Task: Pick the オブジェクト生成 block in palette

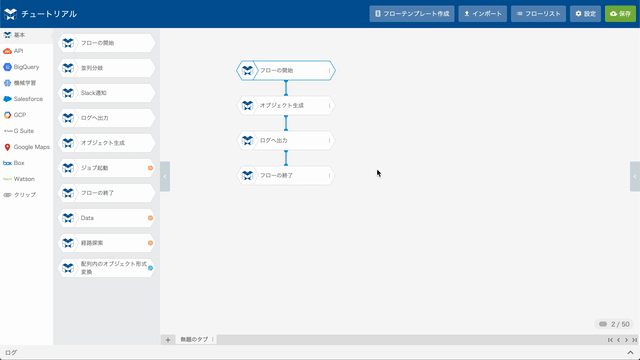Action: click(x=107, y=143)
